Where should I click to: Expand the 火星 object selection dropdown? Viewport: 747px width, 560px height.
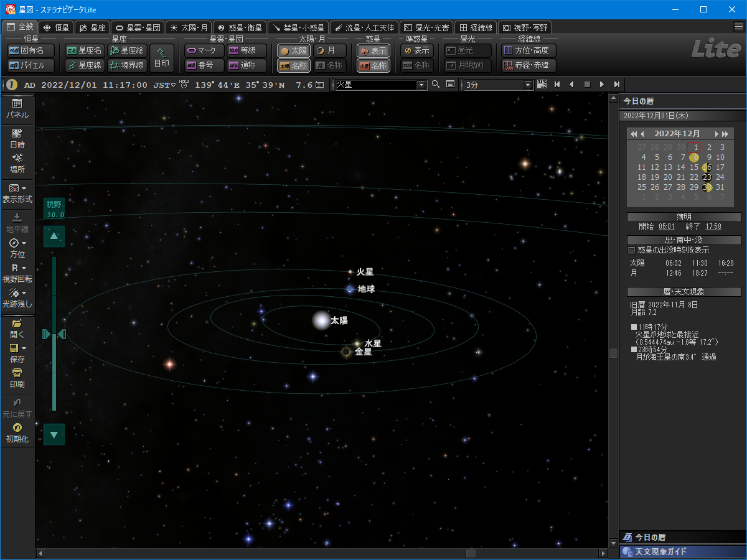click(421, 85)
